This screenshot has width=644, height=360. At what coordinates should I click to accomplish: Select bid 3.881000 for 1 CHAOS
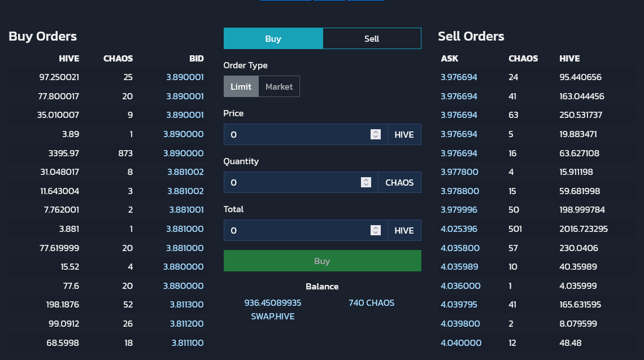point(185,229)
